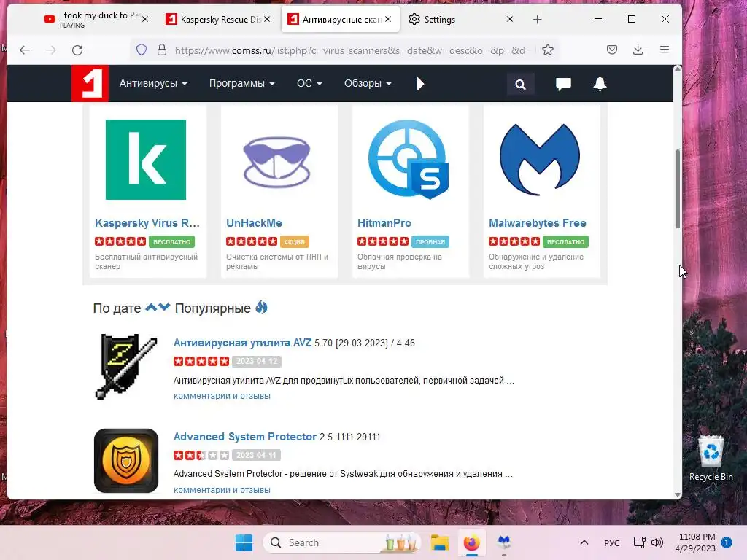Open the Malwarebytes Free title link
The height and width of the screenshot is (560, 747).
pos(538,223)
